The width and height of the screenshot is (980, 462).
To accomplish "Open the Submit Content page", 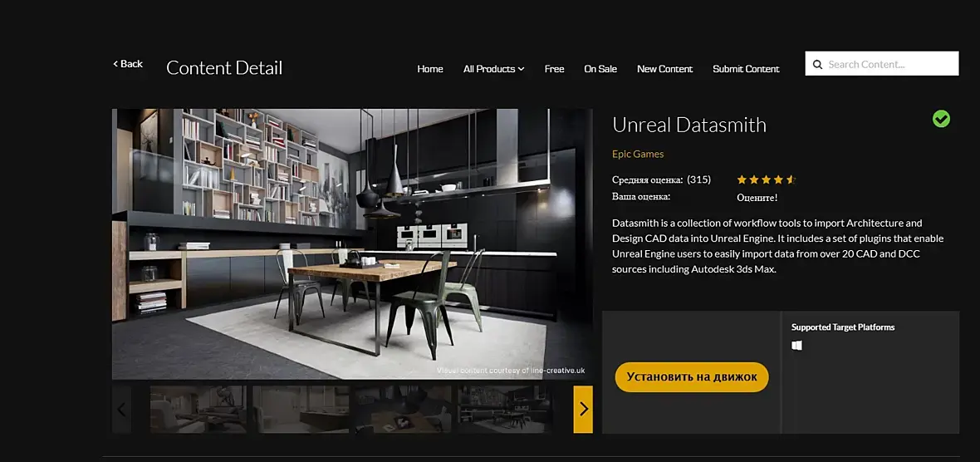I will click(747, 69).
